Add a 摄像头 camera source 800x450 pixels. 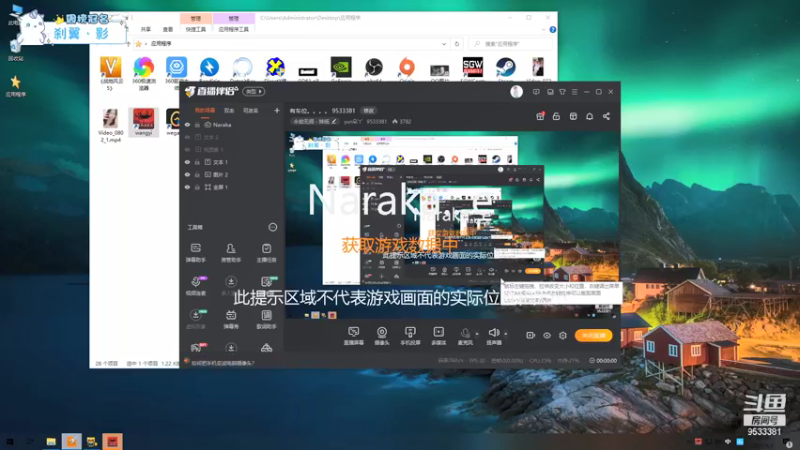382,336
